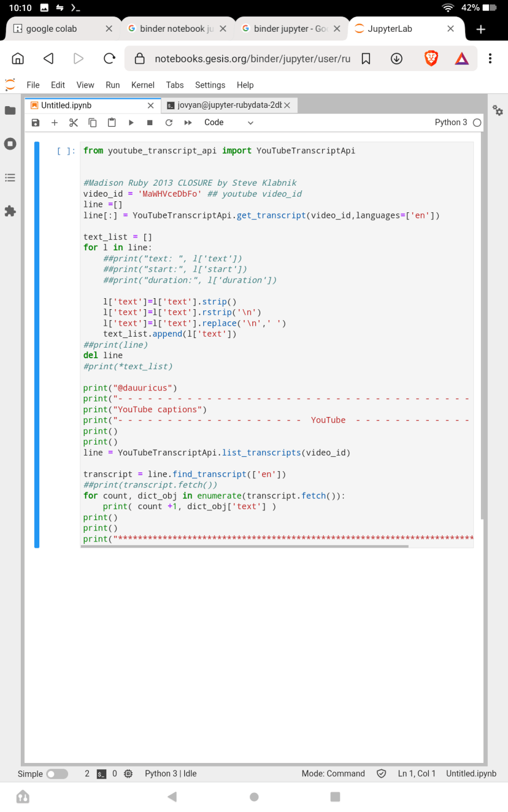Viewport: 508px width, 812px height.
Task: Open the Kernel menu
Action: click(x=143, y=85)
